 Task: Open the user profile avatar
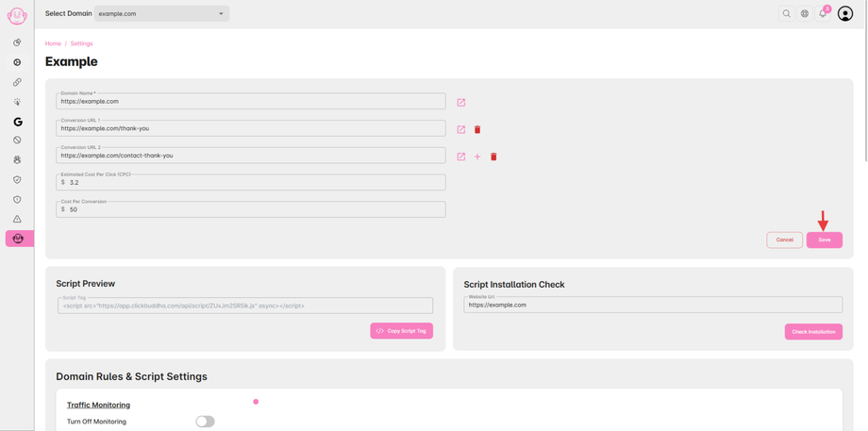[x=845, y=14]
